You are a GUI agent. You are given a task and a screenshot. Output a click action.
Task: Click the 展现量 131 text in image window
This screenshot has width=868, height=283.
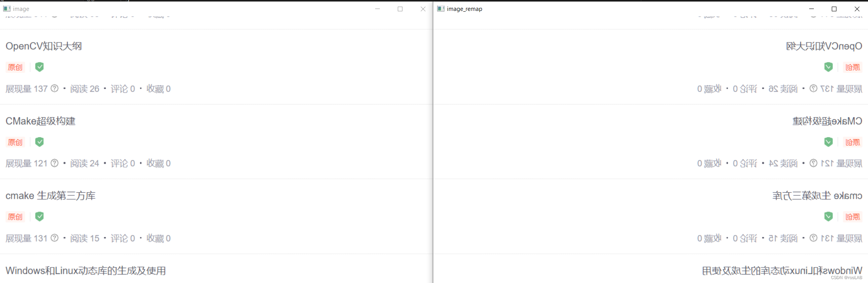pyautogui.click(x=26, y=238)
